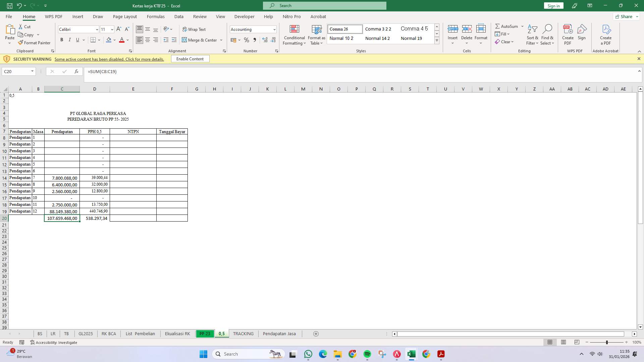Open Wrap Text formatting
Viewport: 644px width, 362px height.
(195, 29)
